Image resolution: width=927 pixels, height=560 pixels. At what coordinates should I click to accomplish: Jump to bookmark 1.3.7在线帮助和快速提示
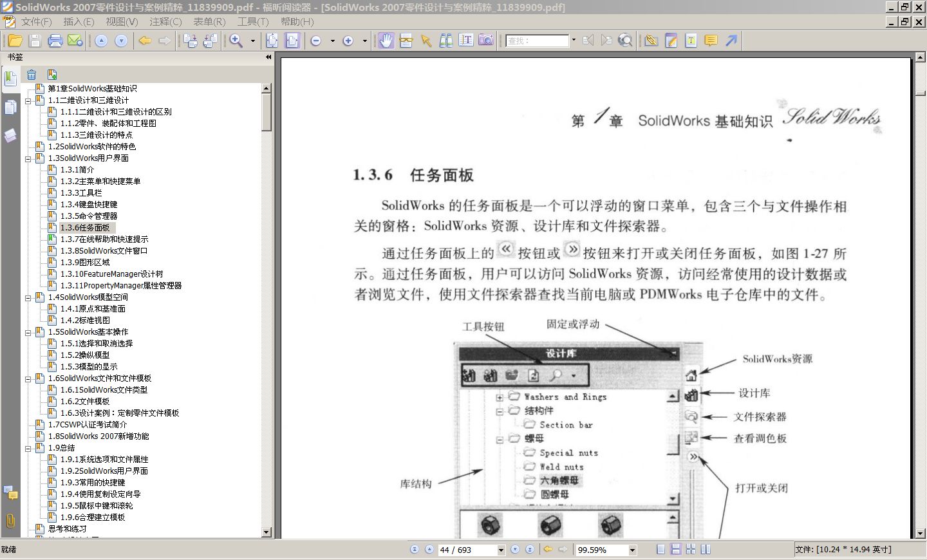104,239
